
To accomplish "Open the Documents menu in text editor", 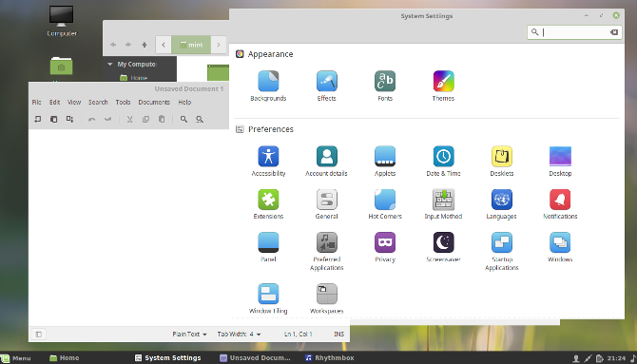I will 154,103.
